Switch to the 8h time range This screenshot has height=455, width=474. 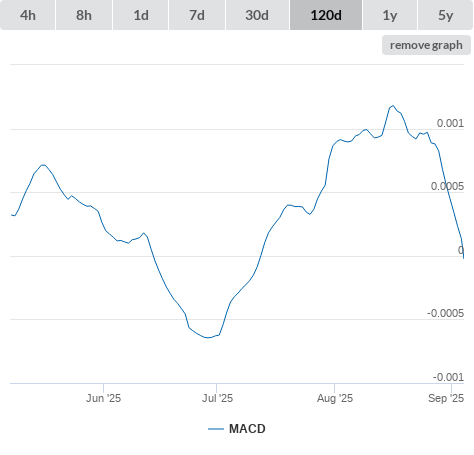click(84, 15)
